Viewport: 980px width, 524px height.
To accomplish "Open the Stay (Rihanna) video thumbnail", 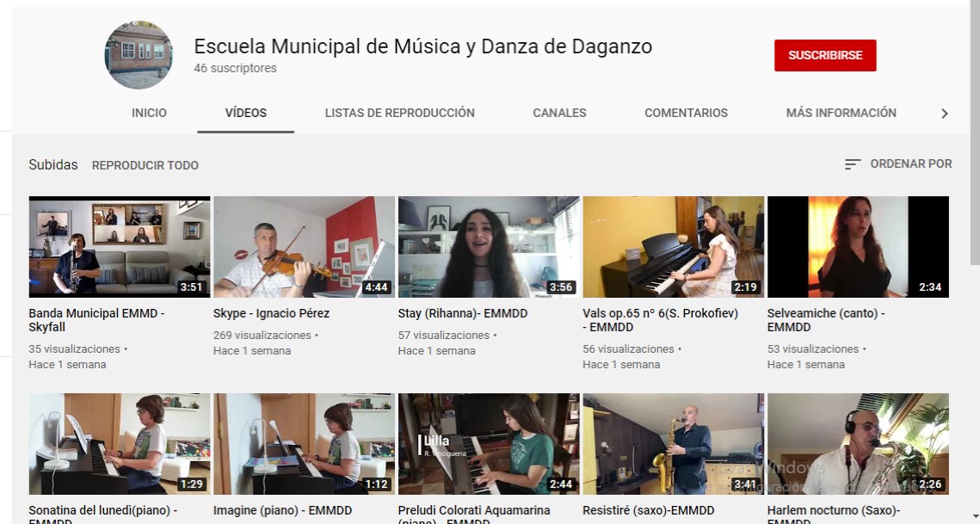I will pos(488,246).
